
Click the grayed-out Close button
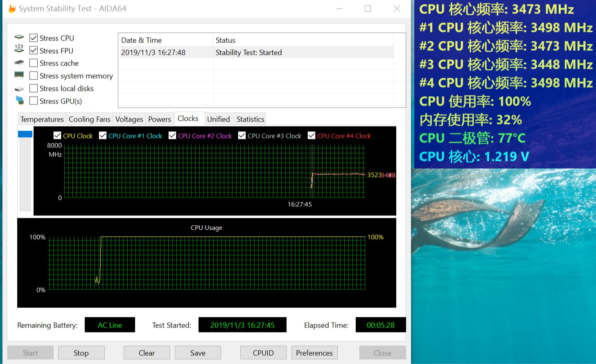382,353
